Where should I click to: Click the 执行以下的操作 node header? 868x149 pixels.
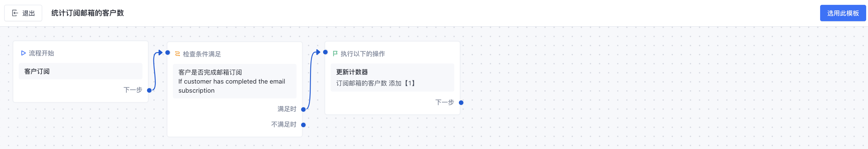click(x=362, y=54)
